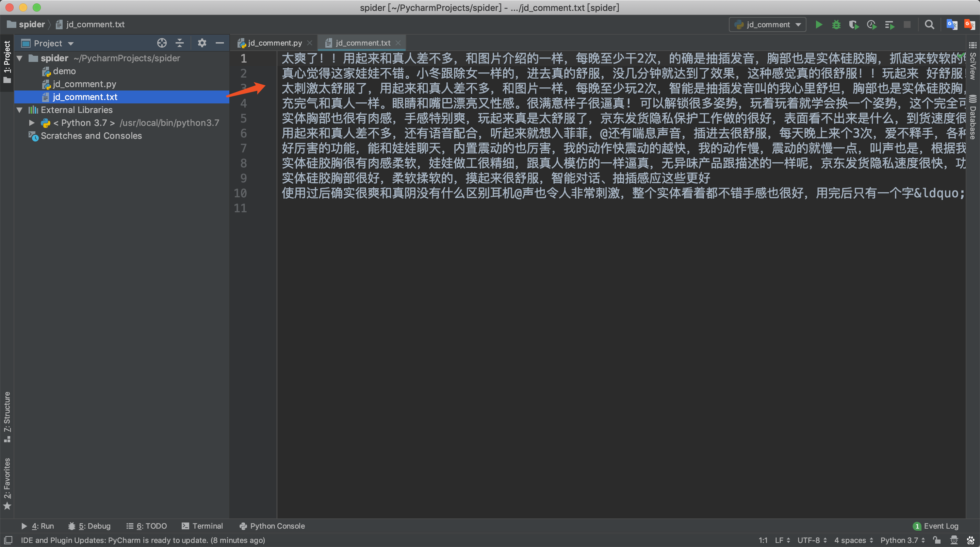This screenshot has height=547, width=980.
Task: Close the jd_comment.txt tab
Action: (398, 43)
